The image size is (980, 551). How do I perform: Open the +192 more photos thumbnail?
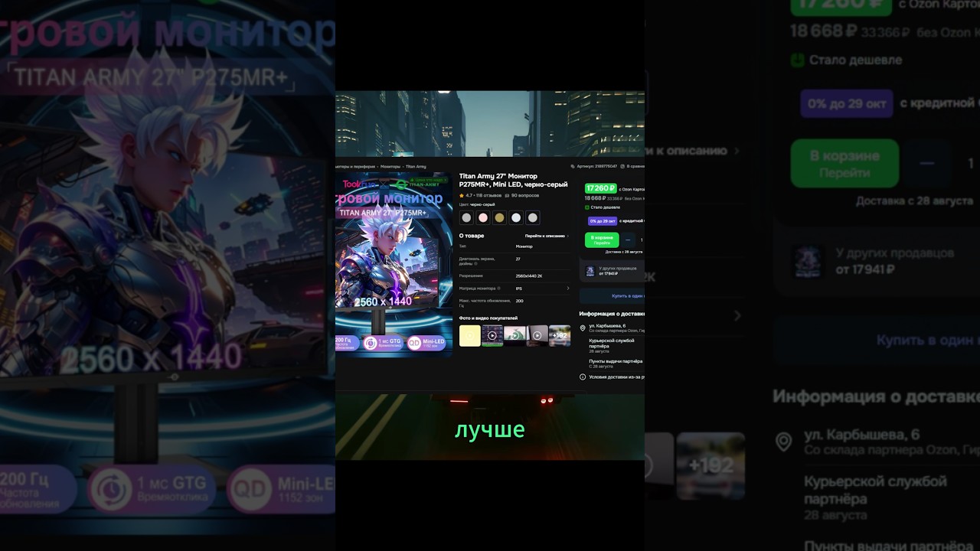tap(560, 335)
